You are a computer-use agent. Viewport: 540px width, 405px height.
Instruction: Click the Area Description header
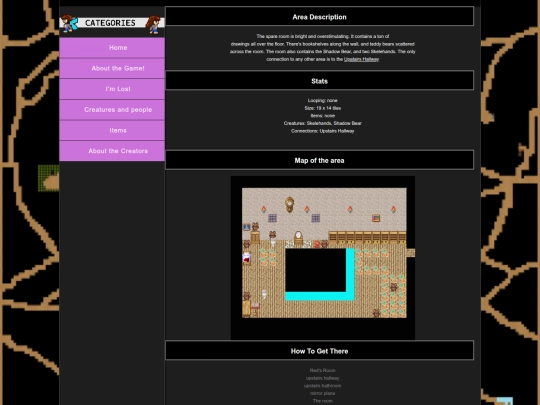click(320, 17)
